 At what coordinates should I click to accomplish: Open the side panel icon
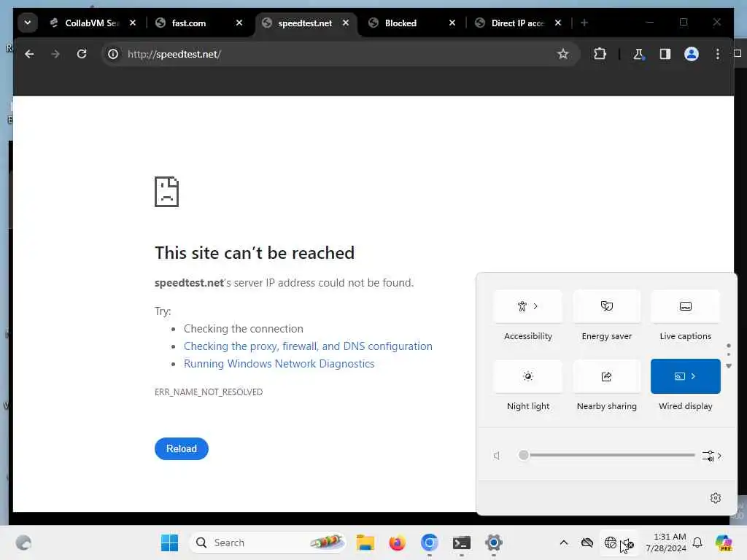(665, 54)
